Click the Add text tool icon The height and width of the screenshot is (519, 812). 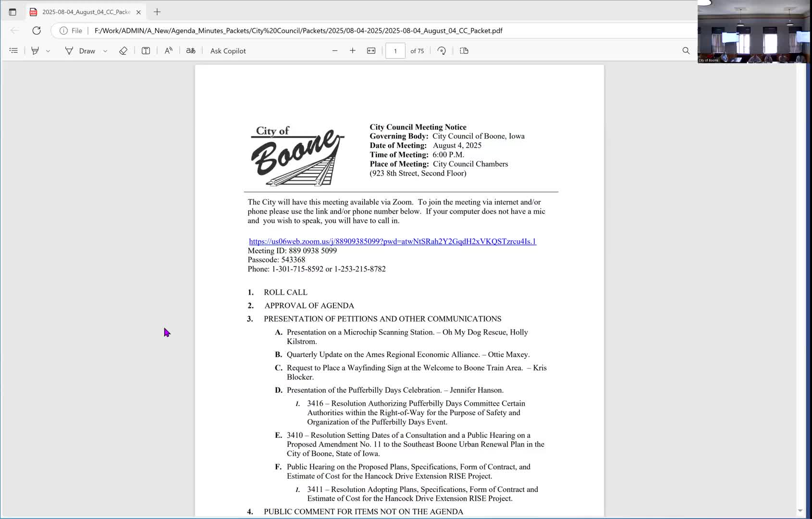(x=146, y=50)
